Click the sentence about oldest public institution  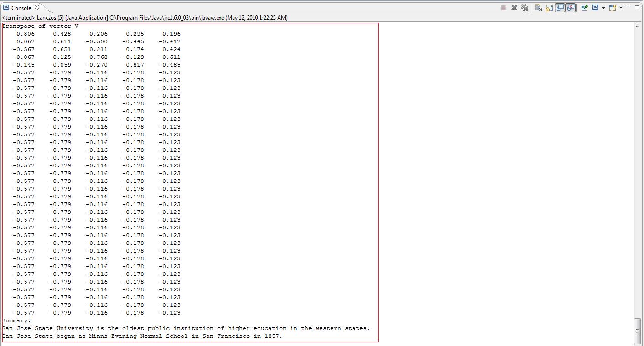coord(186,328)
